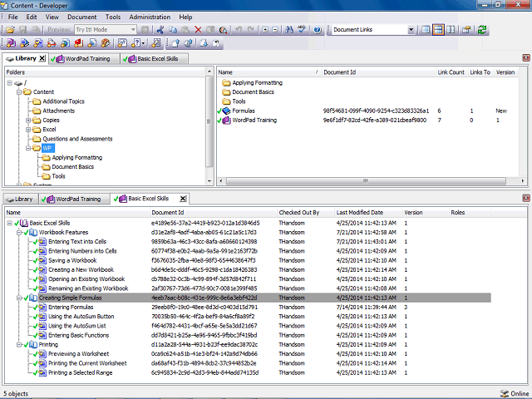The width and height of the screenshot is (532, 399).
Task: Expand the Excel folder
Action: tap(28, 130)
